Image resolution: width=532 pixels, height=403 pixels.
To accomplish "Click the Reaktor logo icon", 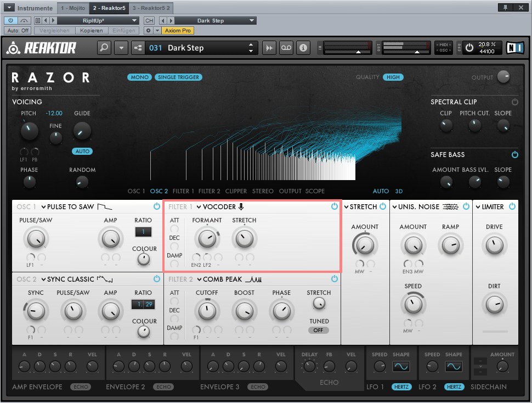I will [x=14, y=48].
